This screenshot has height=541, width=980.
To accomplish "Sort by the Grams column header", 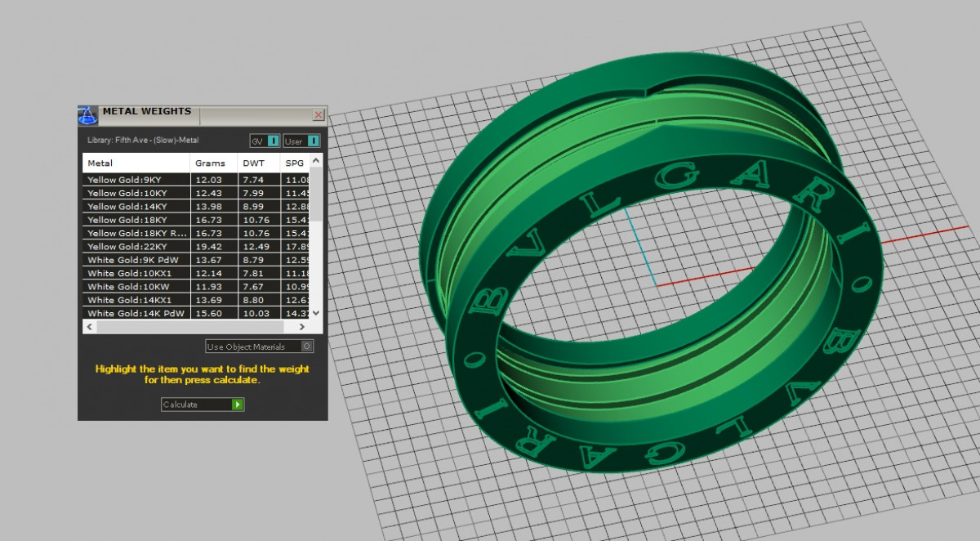I will click(210, 163).
